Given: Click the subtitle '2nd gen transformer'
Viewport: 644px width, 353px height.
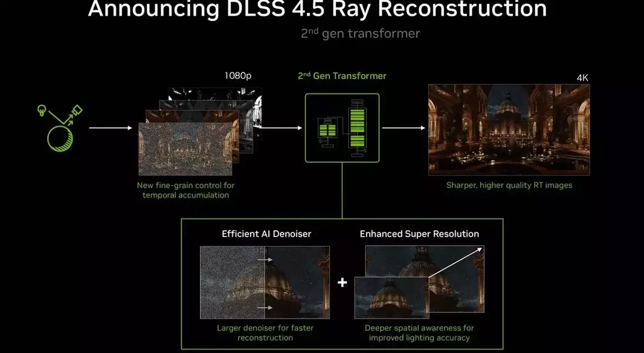Looking at the screenshot, I should 360,34.
